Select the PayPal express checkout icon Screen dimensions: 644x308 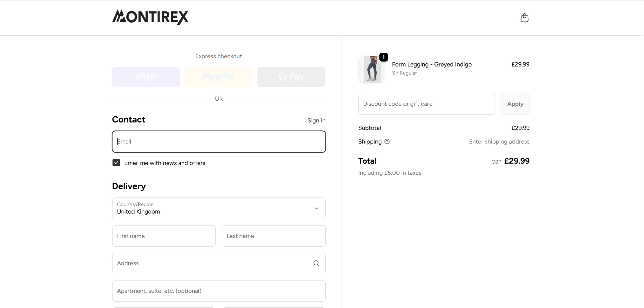(219, 77)
